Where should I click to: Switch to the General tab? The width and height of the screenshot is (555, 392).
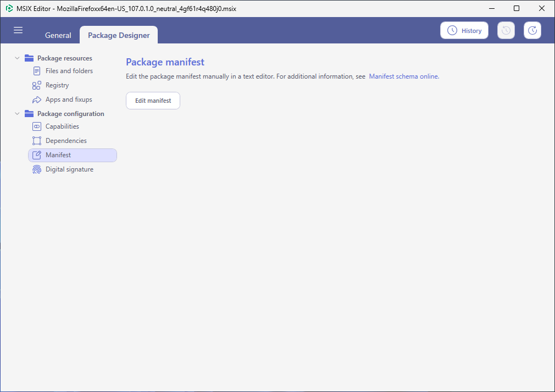point(58,35)
